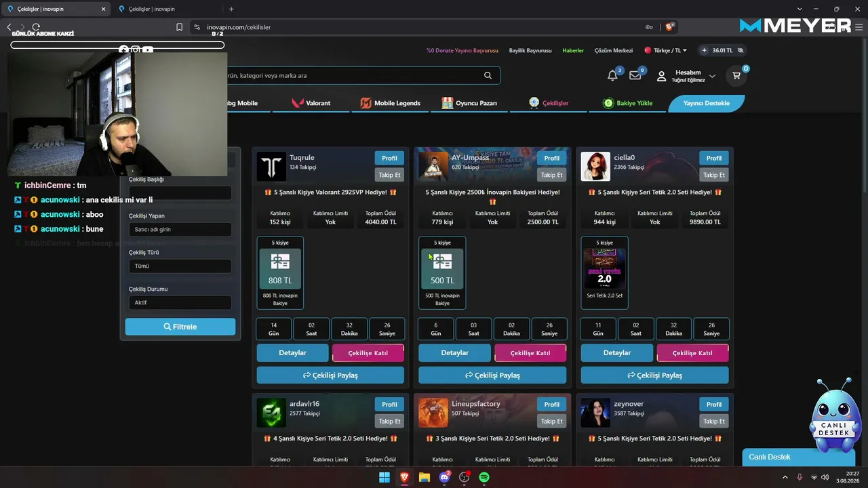Expand the Hesabım account menu chevron
The height and width of the screenshot is (488, 868).
click(x=712, y=76)
